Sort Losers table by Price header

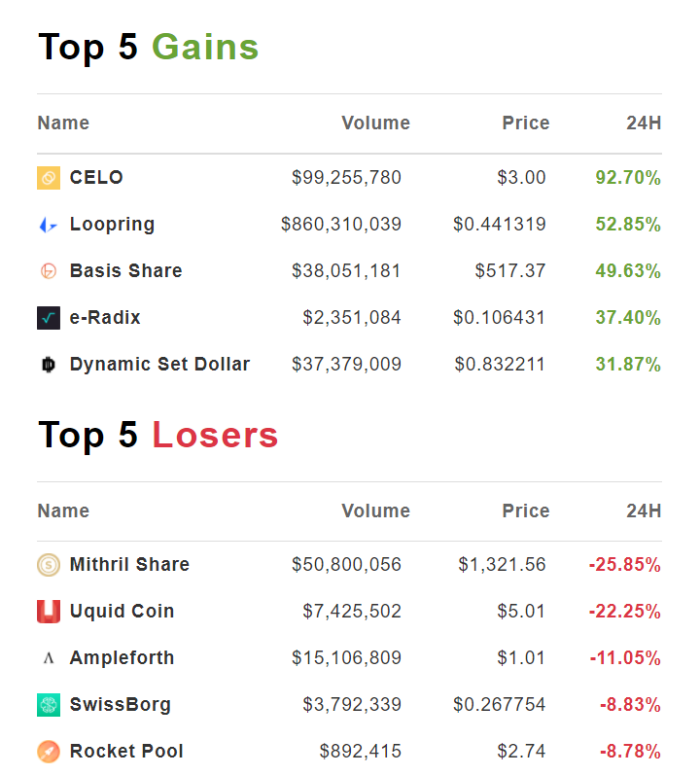coord(525,511)
